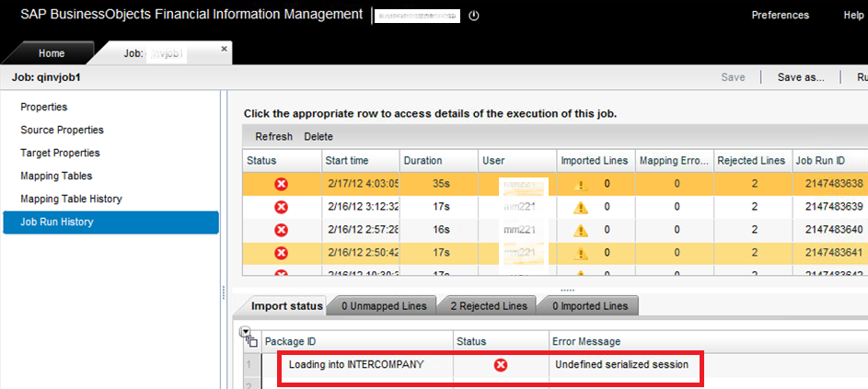Sort by the Status column header

click(x=282, y=160)
